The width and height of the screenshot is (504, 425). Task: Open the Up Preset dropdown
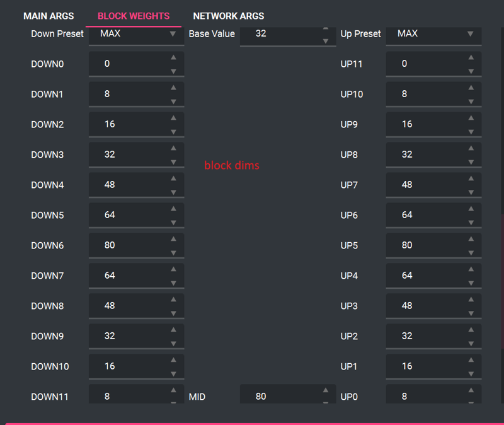coord(433,35)
